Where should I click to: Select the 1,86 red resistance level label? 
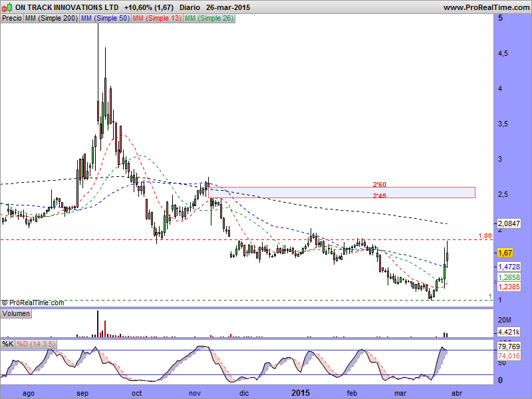pos(485,236)
